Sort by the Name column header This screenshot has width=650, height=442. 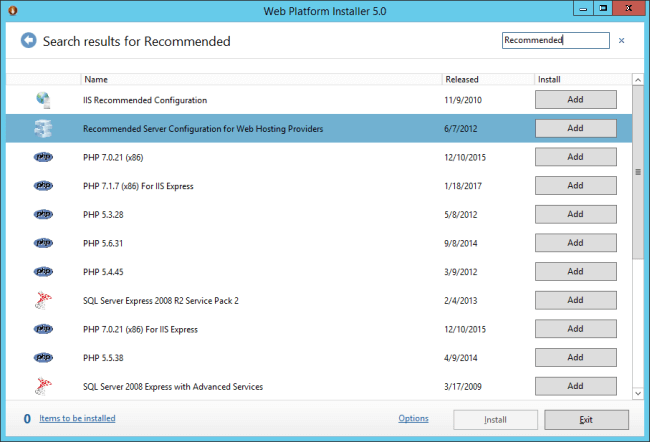261,79
